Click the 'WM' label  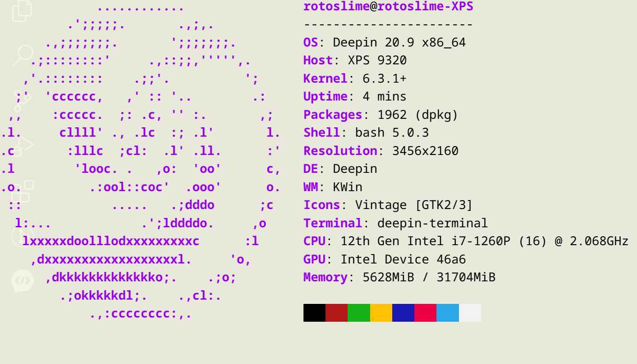coord(311,187)
